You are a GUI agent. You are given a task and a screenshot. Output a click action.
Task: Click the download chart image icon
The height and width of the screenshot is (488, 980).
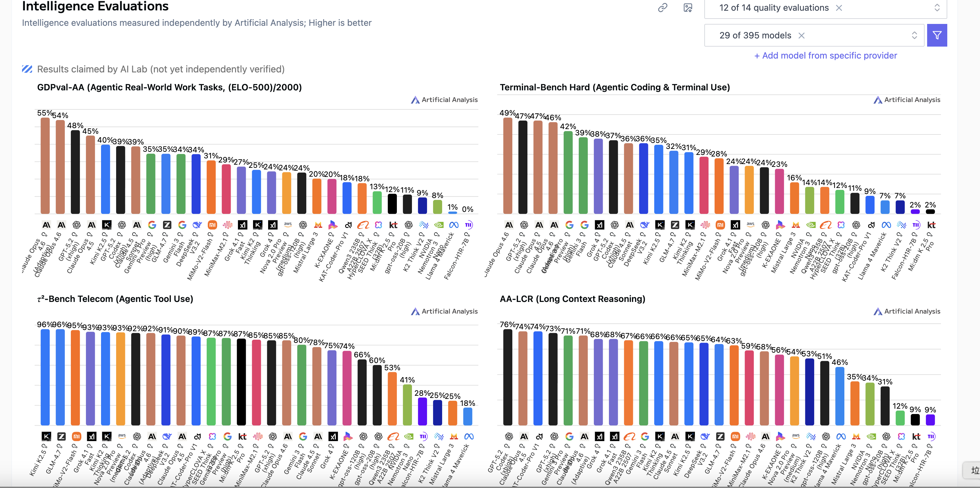click(689, 8)
